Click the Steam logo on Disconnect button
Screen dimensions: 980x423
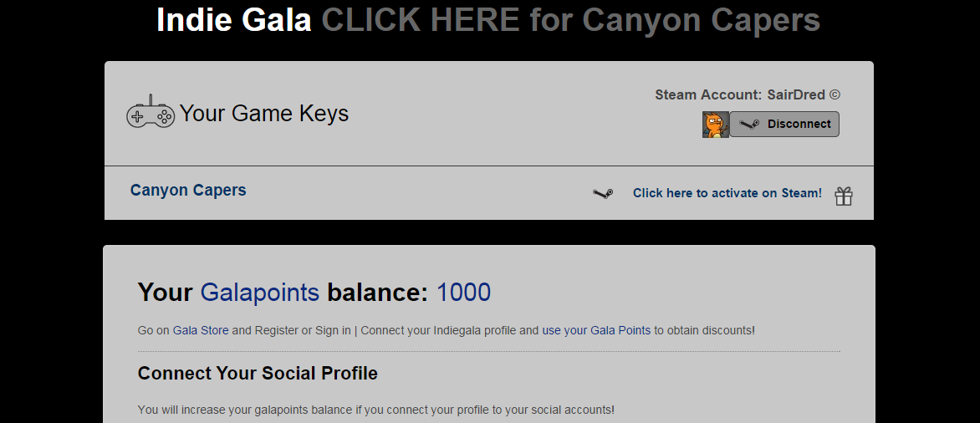pos(749,124)
